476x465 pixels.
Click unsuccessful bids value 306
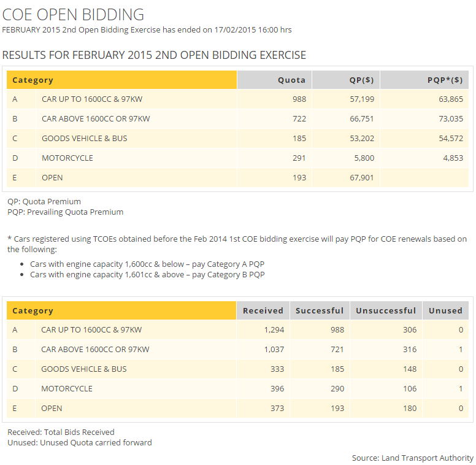point(410,330)
